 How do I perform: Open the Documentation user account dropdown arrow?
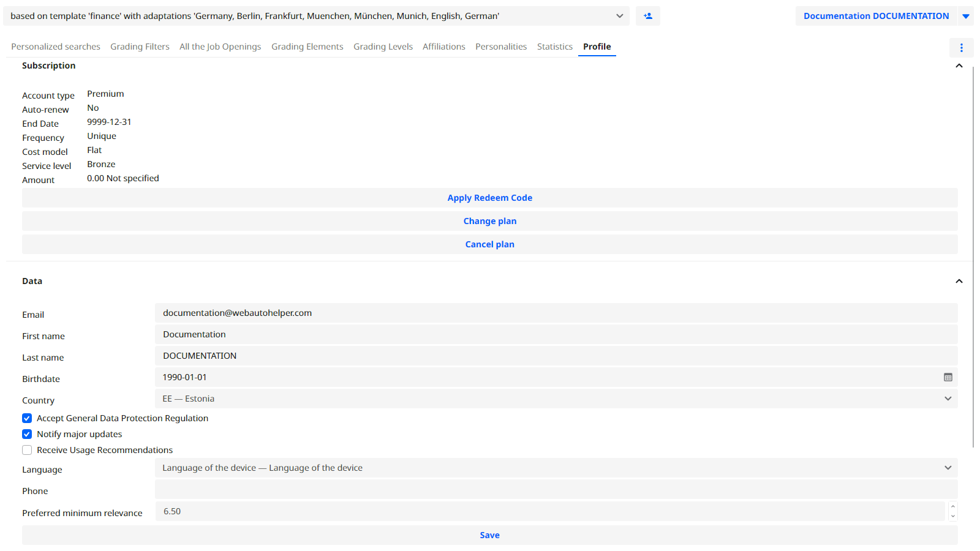tap(966, 17)
